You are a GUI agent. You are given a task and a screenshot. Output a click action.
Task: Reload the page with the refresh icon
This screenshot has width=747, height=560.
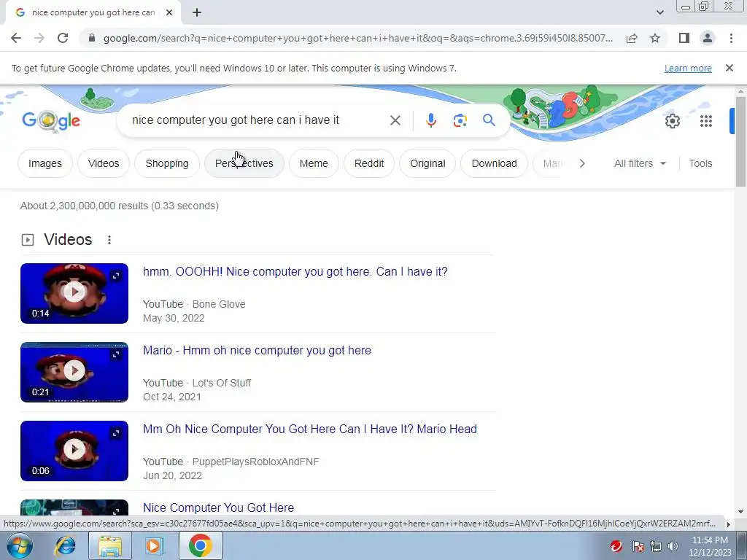[63, 38]
